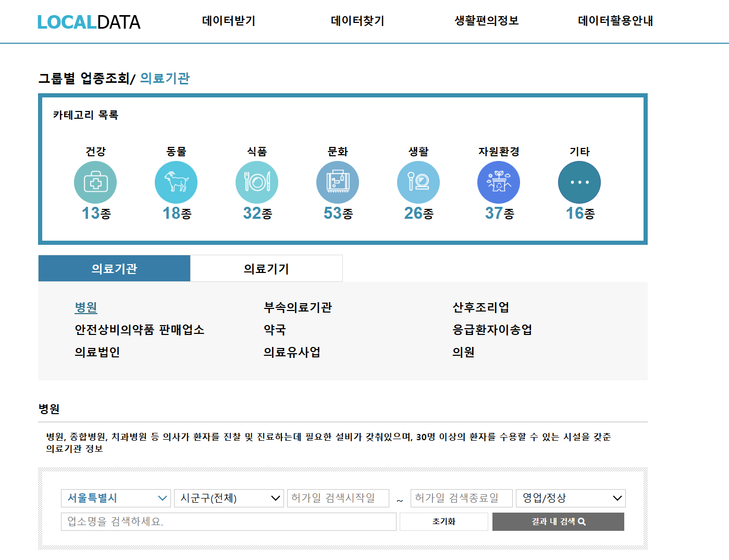This screenshot has width=729, height=560.
Task: Click the 의료기관 breadcrumb heading text
Action: [165, 78]
